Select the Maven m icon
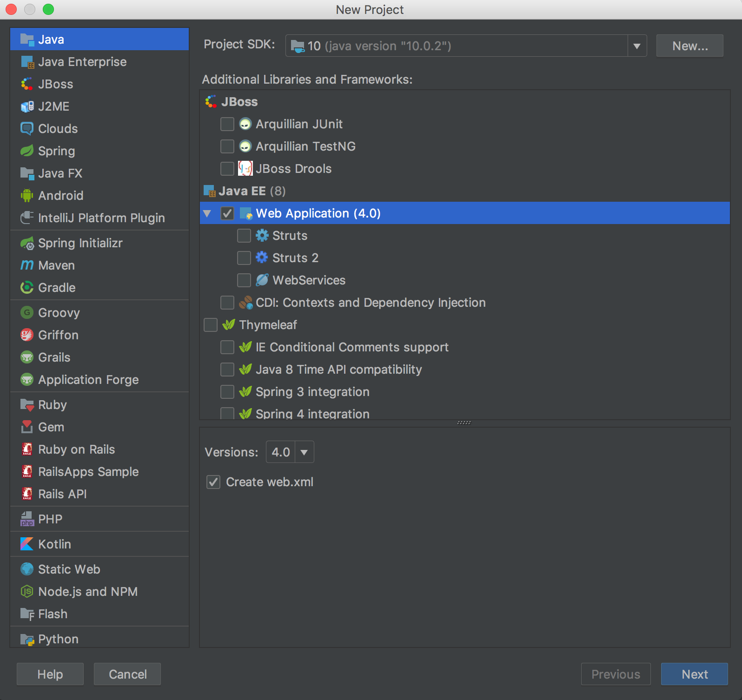The width and height of the screenshot is (742, 700). pyautogui.click(x=27, y=265)
